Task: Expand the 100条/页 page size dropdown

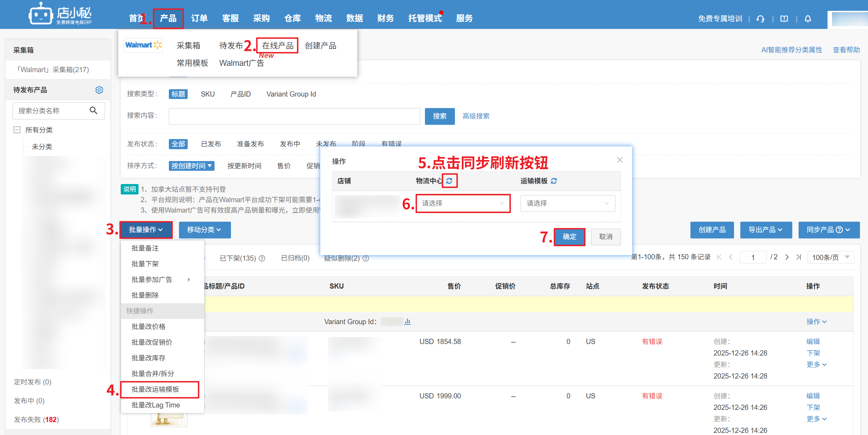Action: [x=830, y=257]
